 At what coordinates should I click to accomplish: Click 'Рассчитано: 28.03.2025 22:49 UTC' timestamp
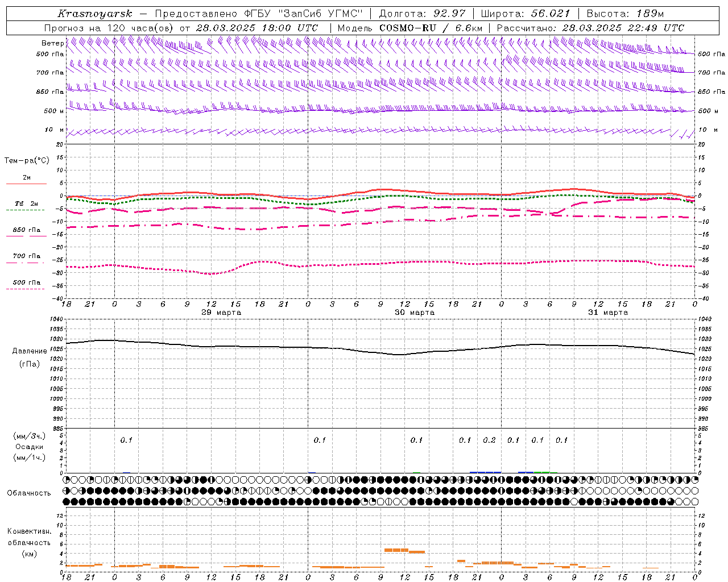tap(590, 28)
